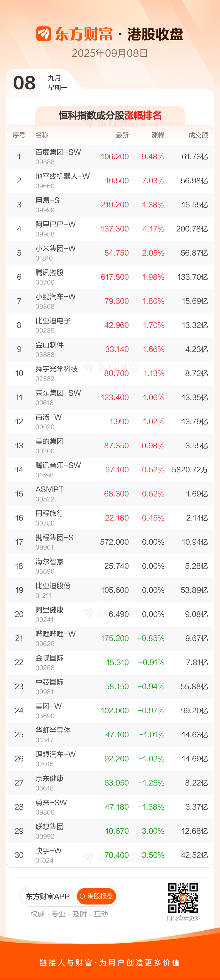This screenshot has height=980, width=220.
Task: Click 小米集团-W latest price 54.750
Action: coord(116,253)
